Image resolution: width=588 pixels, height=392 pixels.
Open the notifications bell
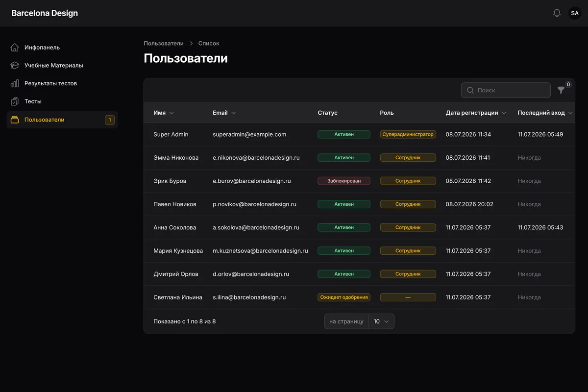(x=557, y=13)
